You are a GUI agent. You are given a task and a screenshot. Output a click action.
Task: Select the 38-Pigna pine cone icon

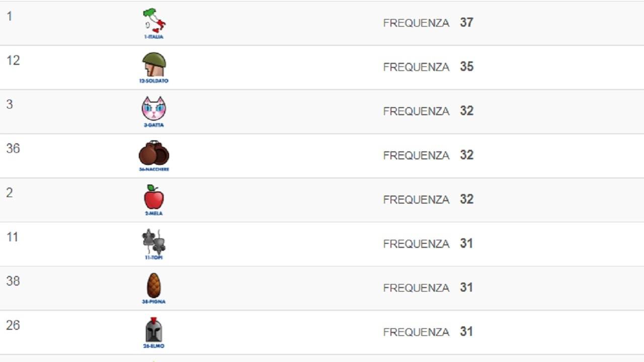pyautogui.click(x=154, y=286)
